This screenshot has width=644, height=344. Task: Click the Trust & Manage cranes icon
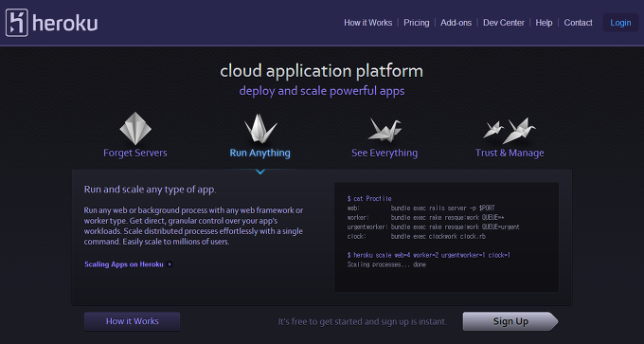[510, 130]
